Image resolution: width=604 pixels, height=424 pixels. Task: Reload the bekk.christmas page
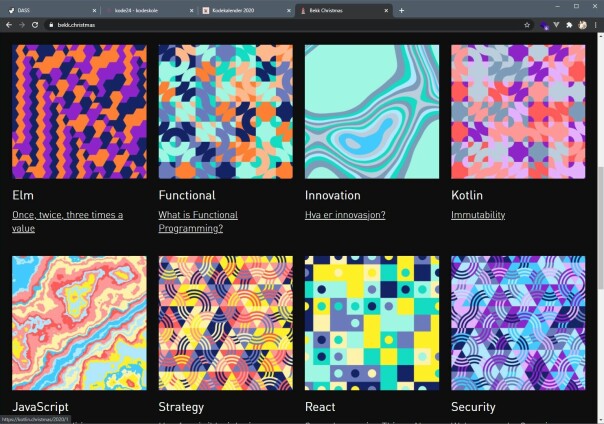(35, 25)
